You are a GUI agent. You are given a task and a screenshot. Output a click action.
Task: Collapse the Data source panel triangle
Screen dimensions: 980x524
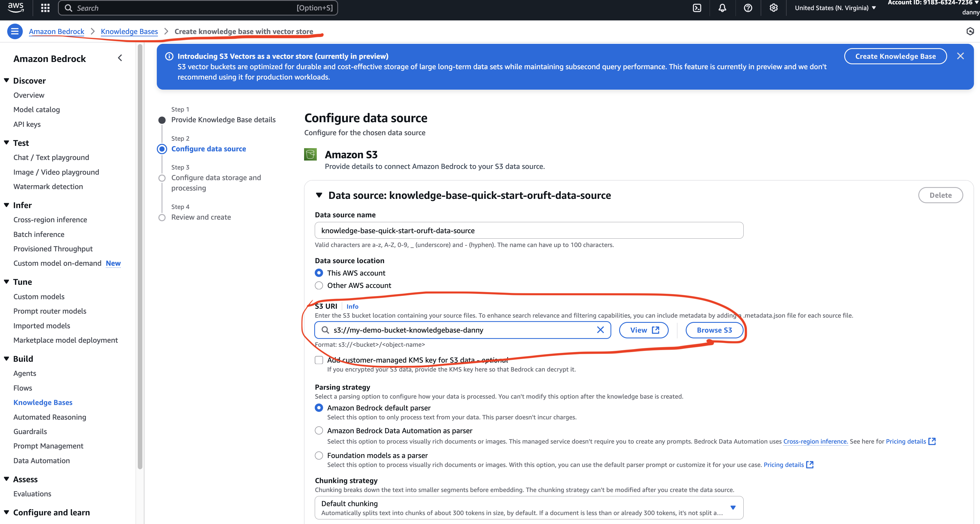[319, 195]
